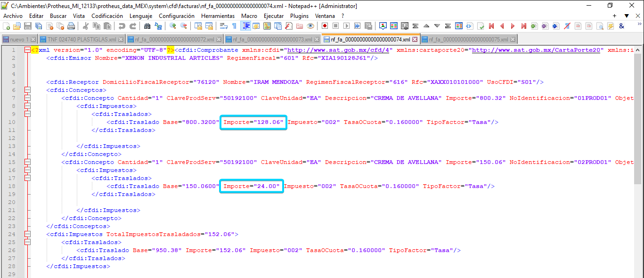Image resolution: width=644 pixels, height=278 pixels.
Task: Open the Function List icon
Action: coord(289,26)
